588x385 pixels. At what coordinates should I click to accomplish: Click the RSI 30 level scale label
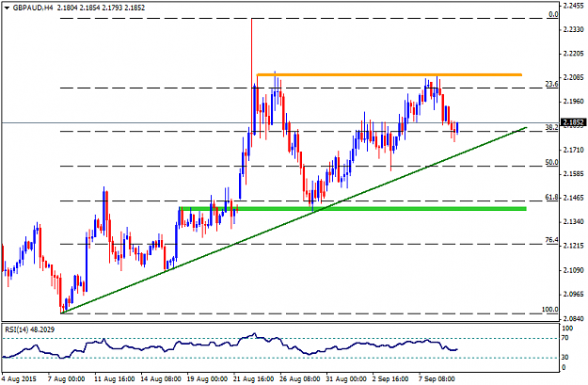[565, 358]
